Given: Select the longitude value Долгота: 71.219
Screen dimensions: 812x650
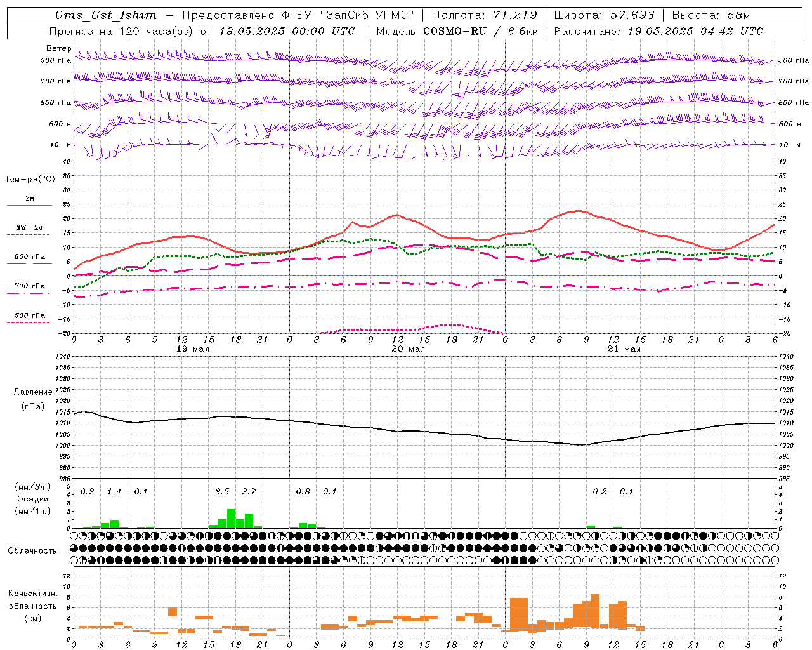Looking at the screenshot, I should click(x=485, y=15).
